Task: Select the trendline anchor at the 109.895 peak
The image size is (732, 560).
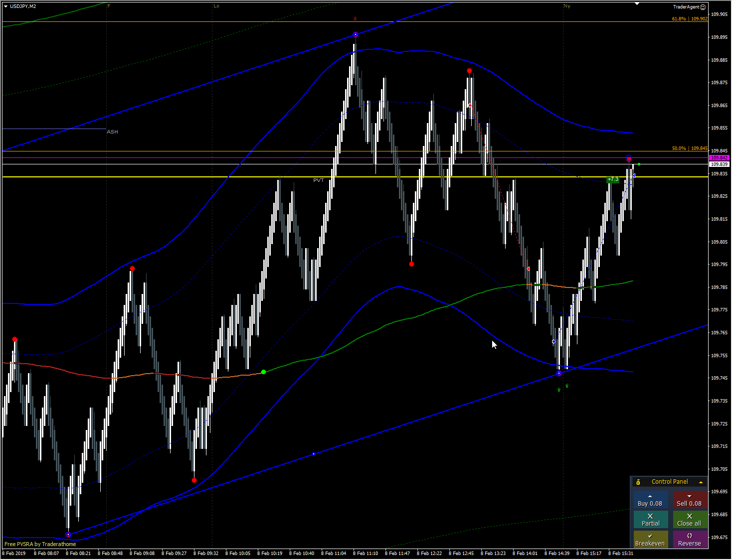Action: click(356, 35)
